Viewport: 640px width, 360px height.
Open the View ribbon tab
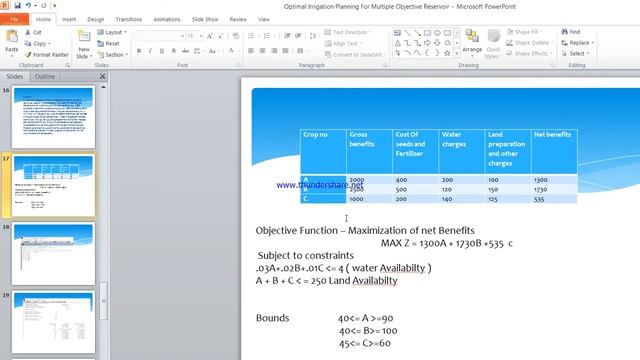pos(264,19)
